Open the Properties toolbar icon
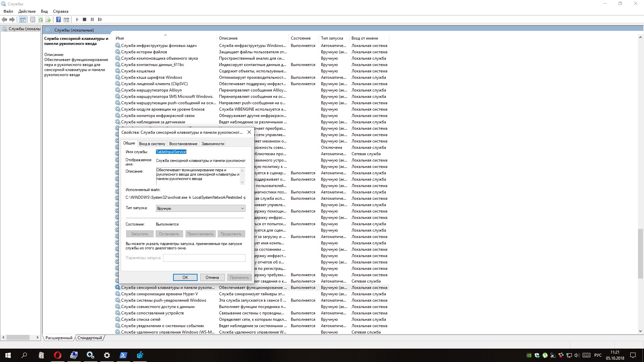The width and height of the screenshot is (644, 362). click(x=33, y=19)
